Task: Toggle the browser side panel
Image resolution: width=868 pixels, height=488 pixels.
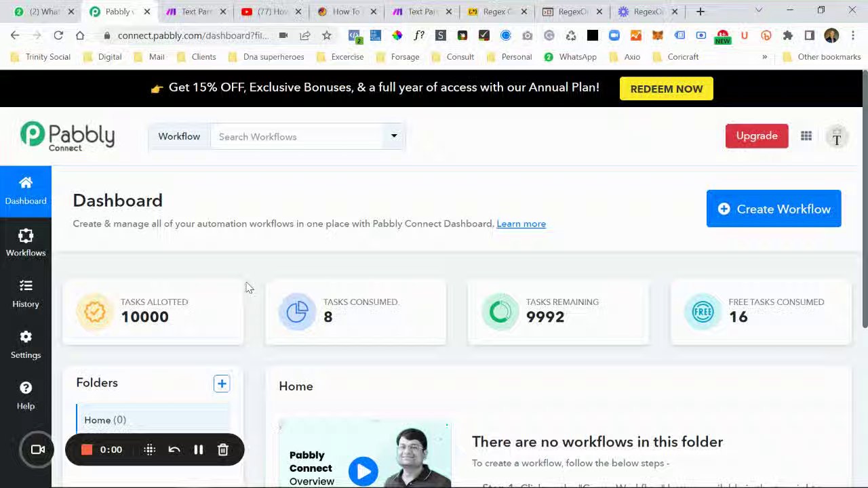Action: click(x=810, y=35)
